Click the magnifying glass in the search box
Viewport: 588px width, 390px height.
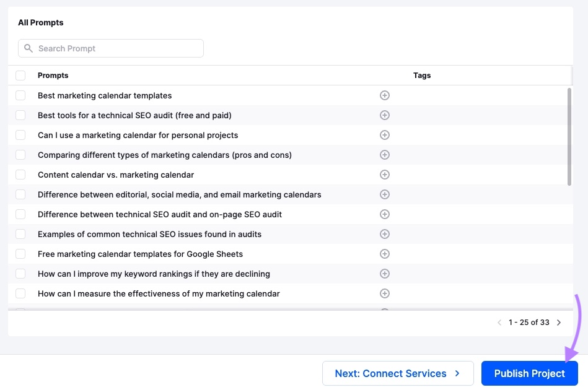tap(29, 48)
